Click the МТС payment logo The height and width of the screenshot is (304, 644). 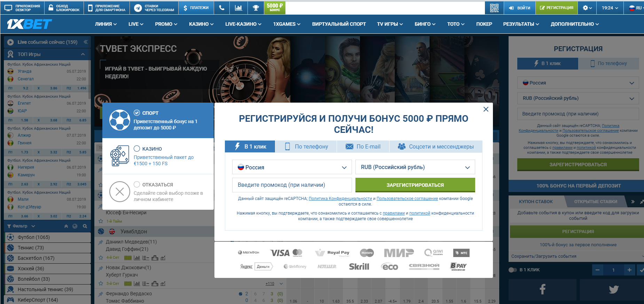point(461,253)
